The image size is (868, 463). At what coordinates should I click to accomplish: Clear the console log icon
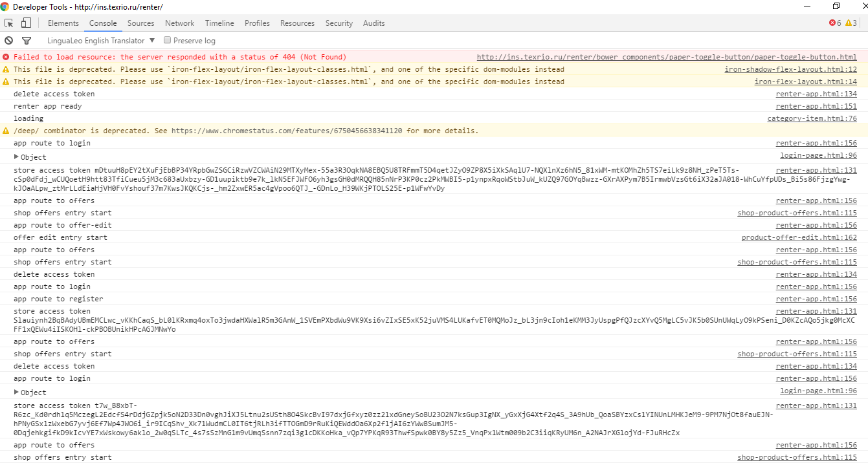(9, 41)
